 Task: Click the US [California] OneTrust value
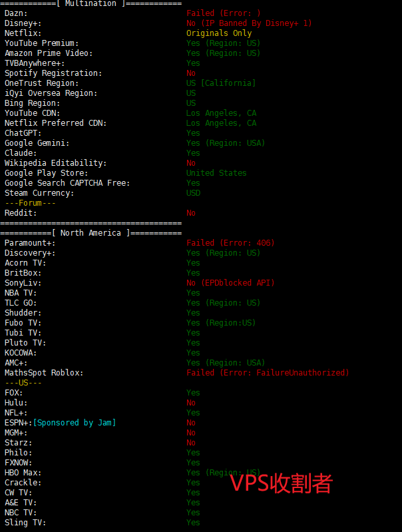[x=221, y=83]
